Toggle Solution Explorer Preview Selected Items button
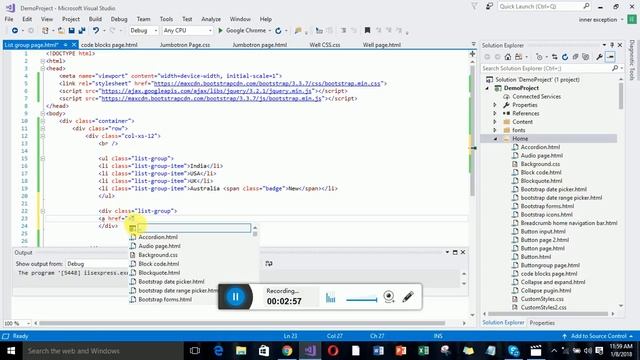640x360 pixels. tap(610, 57)
